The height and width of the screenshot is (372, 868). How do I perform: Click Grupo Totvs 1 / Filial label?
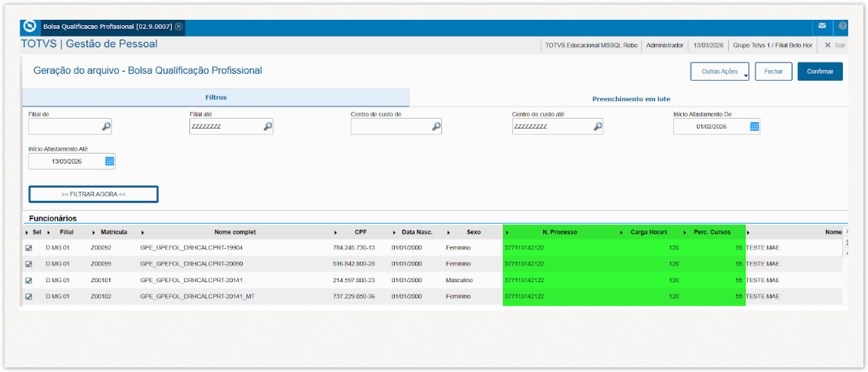(772, 46)
